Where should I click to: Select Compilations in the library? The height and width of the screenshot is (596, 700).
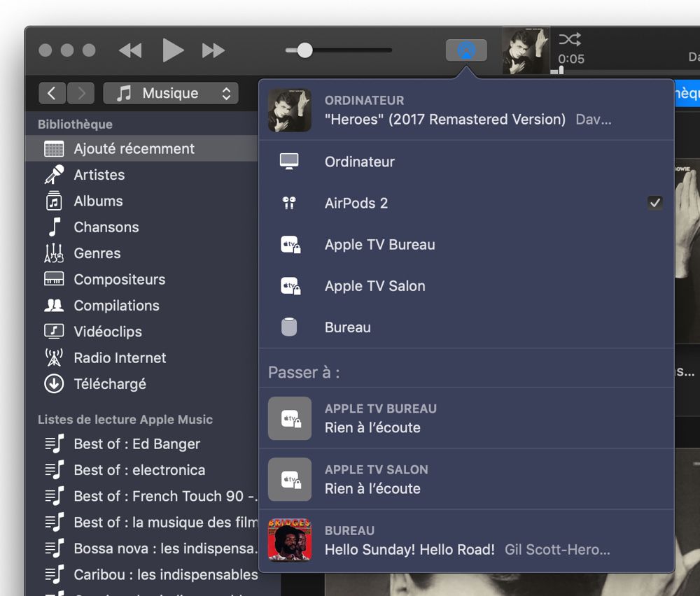click(x=141, y=306)
